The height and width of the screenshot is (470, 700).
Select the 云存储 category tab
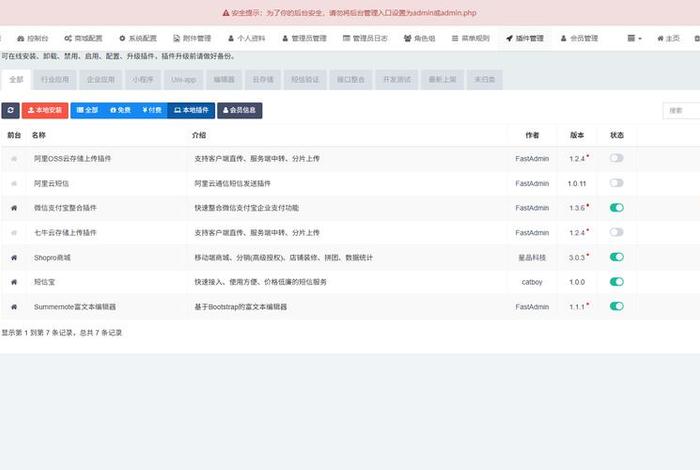264,78
